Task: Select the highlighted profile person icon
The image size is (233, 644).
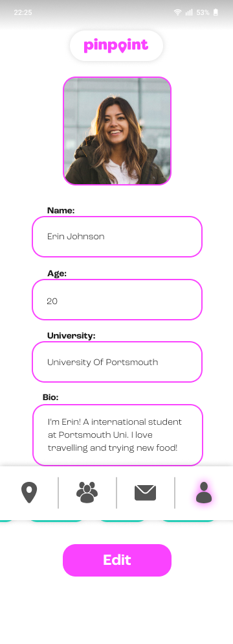Action: coord(203,492)
